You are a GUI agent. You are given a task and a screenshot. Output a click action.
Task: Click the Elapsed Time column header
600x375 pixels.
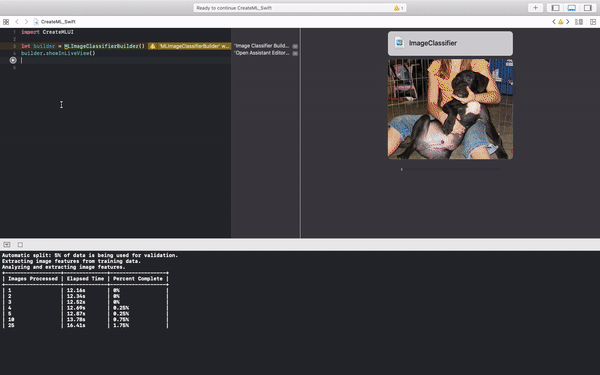click(85, 279)
